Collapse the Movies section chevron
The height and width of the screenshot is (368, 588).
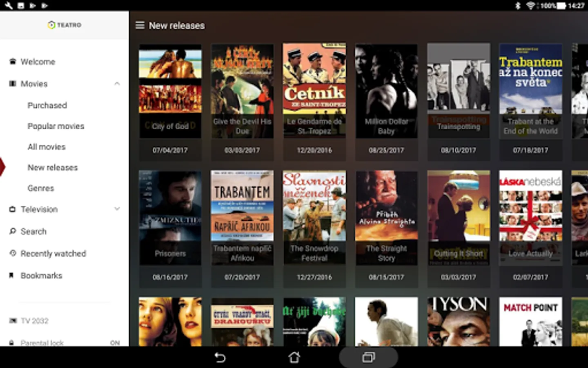tap(117, 84)
